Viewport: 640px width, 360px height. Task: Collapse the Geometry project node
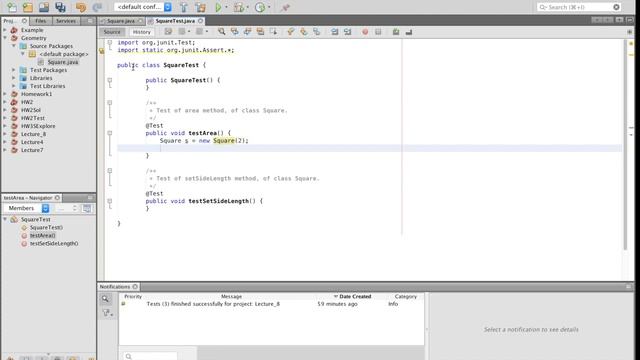point(5,38)
